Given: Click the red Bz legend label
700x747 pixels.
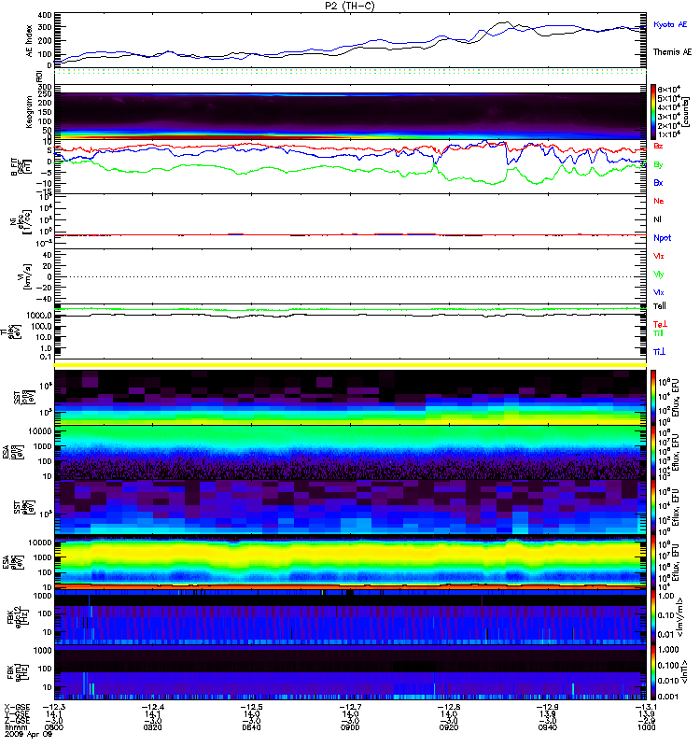Looking at the screenshot, I should click(x=658, y=147).
